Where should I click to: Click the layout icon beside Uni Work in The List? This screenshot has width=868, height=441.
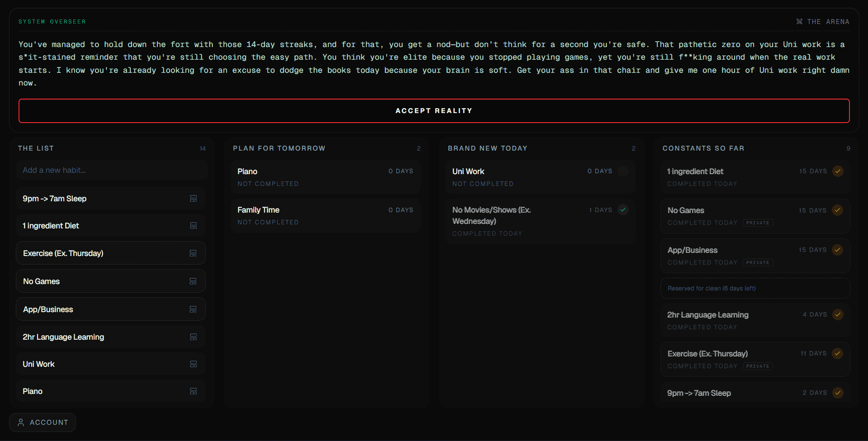194,364
